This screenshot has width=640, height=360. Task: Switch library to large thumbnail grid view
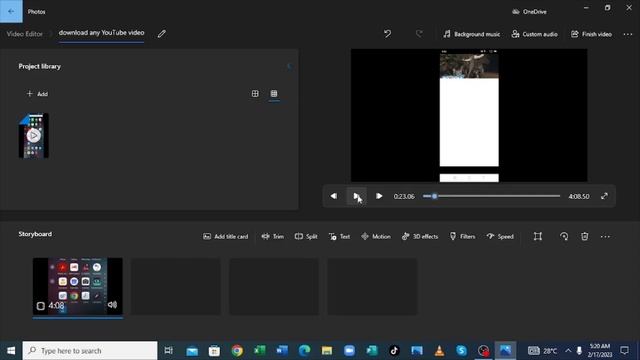255,93
